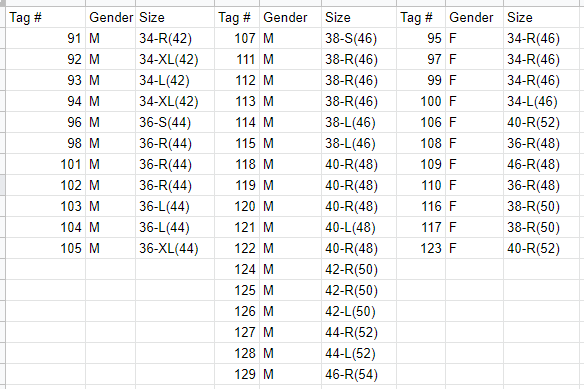Click the size cell 36-S(44)
The width and height of the screenshot is (584, 389).
pyautogui.click(x=175, y=122)
